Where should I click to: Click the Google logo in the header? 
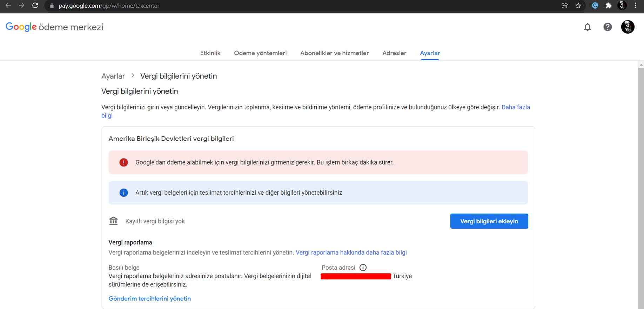coord(21,27)
